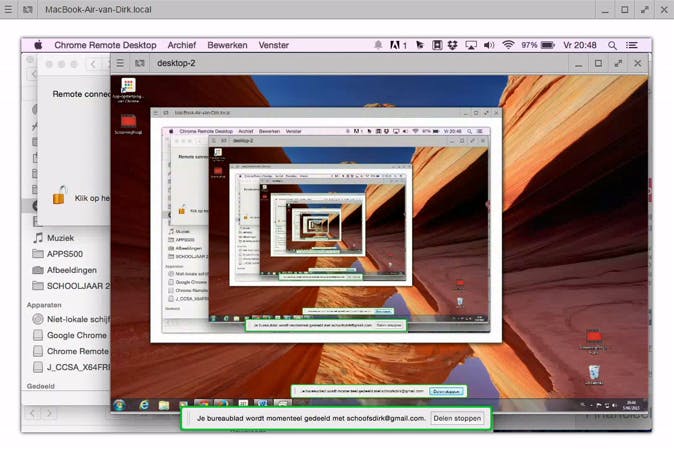Open the hamburger menu of the MacBook-Air-van-Dirk.local window

[8, 9]
